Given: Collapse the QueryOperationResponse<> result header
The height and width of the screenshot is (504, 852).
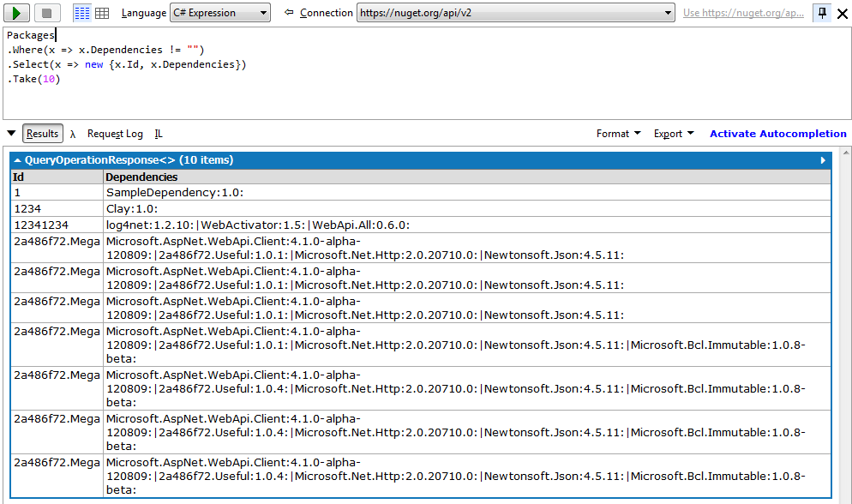Looking at the screenshot, I should point(17,160).
